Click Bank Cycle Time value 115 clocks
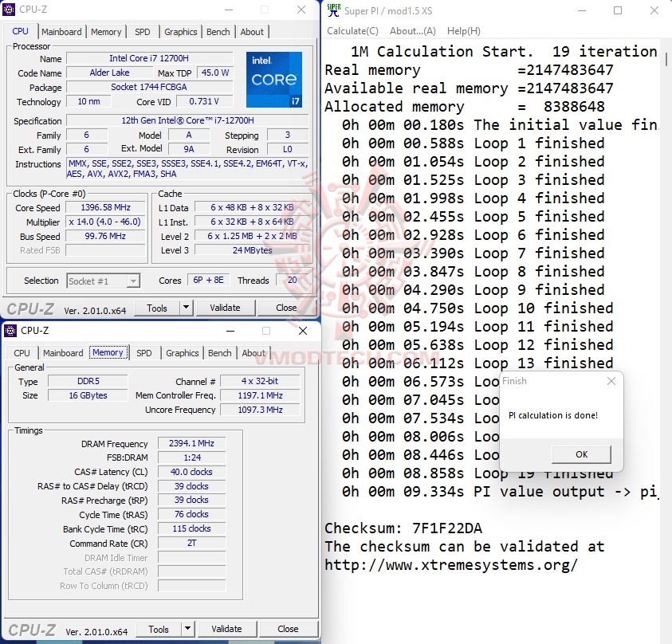672x644 pixels. (191, 528)
